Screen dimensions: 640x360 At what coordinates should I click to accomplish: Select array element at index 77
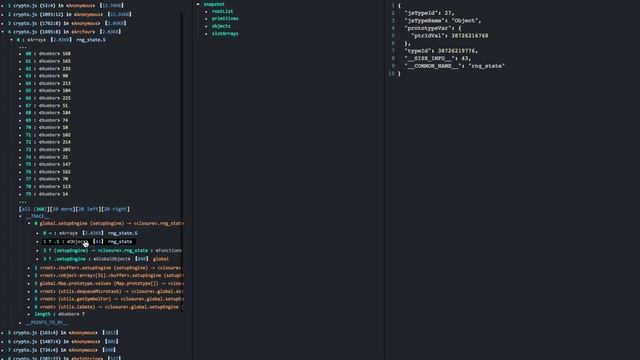[47, 179]
